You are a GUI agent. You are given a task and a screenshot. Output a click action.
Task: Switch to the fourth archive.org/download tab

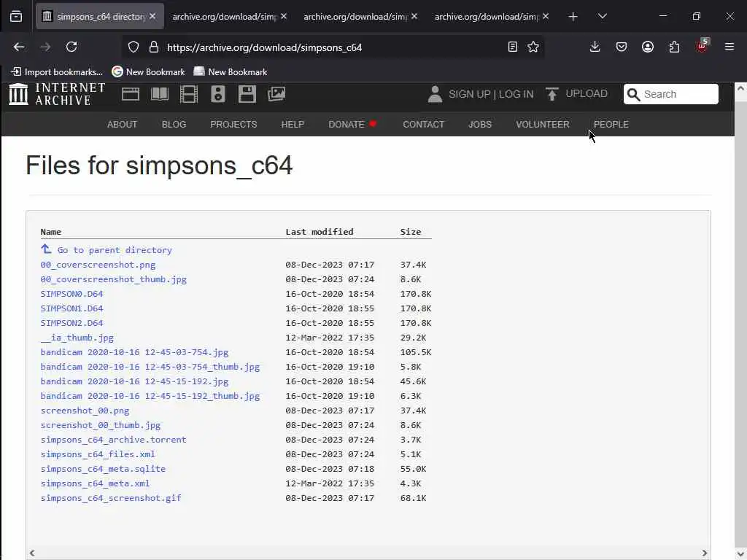[x=491, y=17]
